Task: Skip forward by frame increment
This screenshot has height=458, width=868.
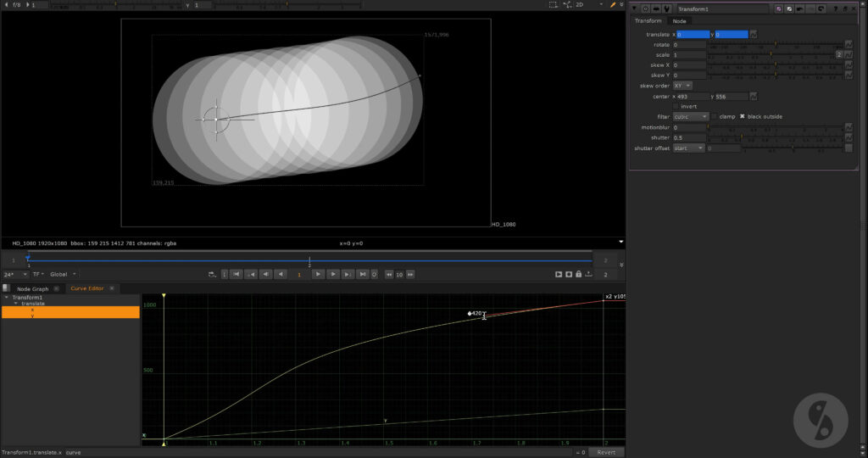Action: (x=410, y=274)
